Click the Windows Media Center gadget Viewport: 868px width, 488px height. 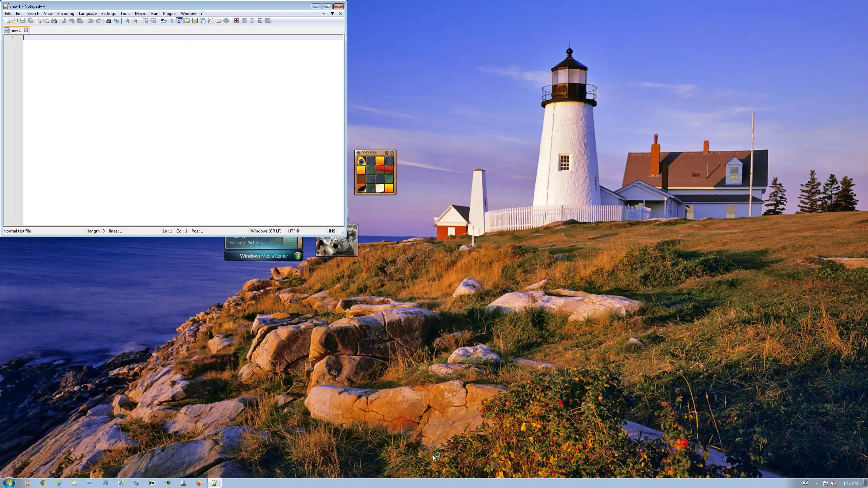point(264,256)
